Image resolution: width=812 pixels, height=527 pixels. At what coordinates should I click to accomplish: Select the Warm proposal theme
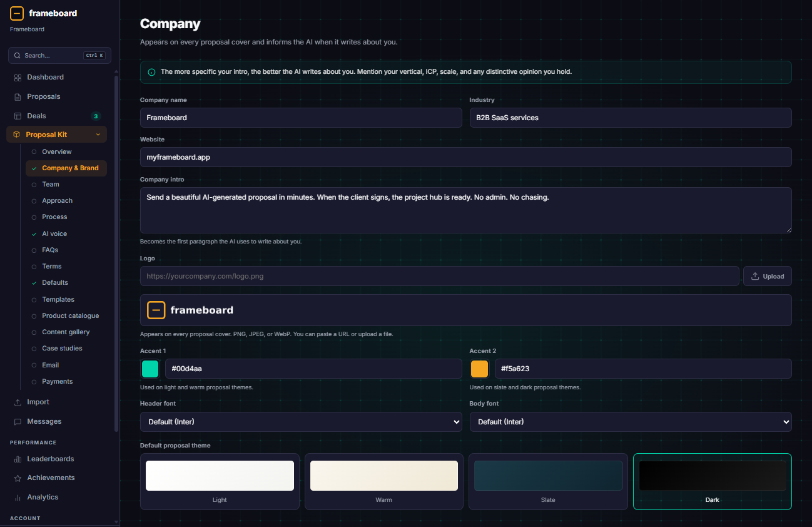[384, 481]
